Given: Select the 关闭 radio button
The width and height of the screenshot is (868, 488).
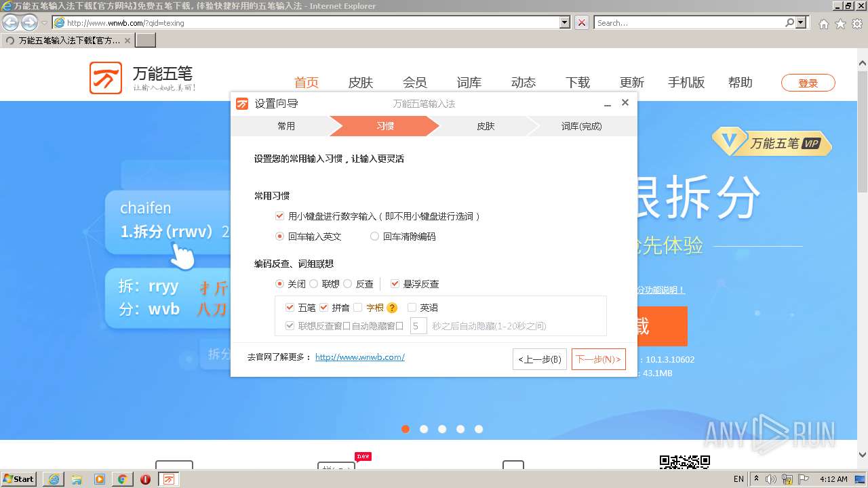Looking at the screenshot, I should (279, 284).
